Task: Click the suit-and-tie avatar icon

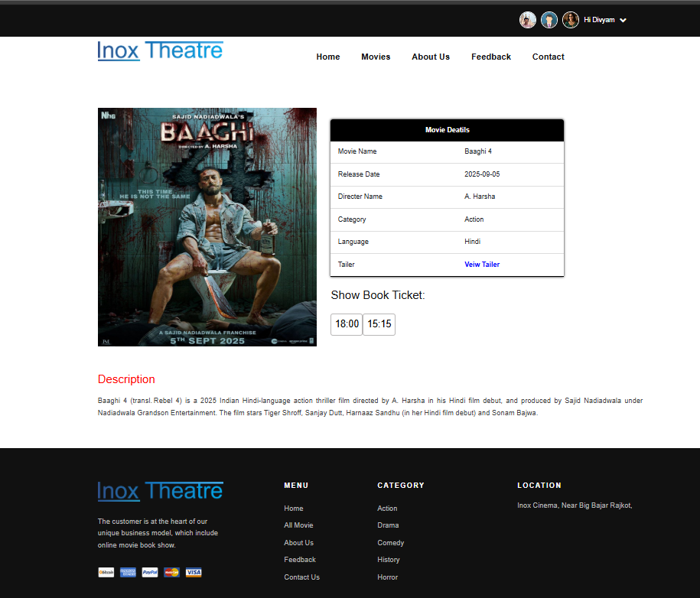Action: [549, 20]
